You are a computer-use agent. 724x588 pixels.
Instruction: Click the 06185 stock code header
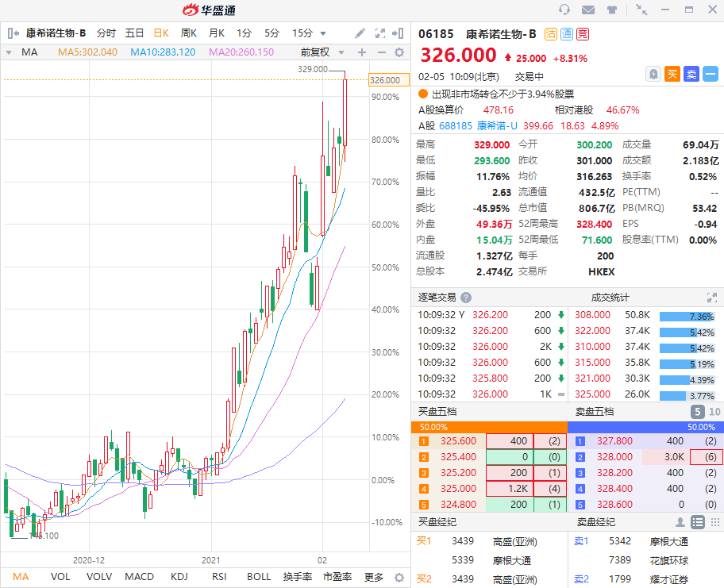tap(436, 34)
